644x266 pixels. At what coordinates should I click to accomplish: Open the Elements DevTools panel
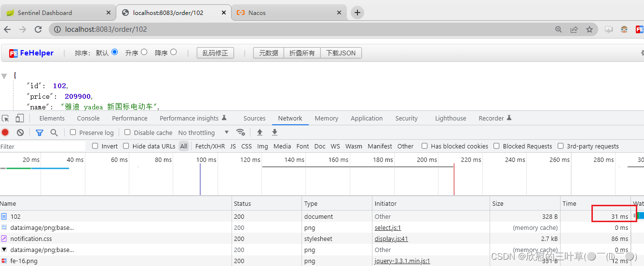(x=52, y=118)
